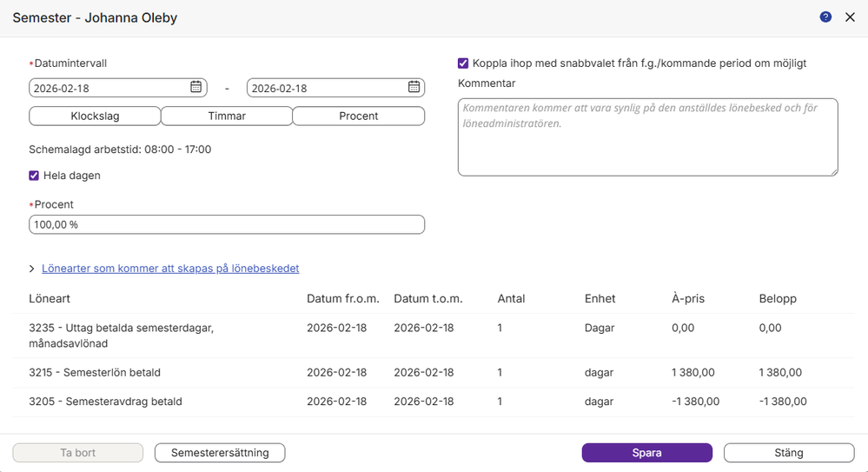Image resolution: width=868 pixels, height=472 pixels.
Task: Click the Spara button
Action: pos(646,453)
